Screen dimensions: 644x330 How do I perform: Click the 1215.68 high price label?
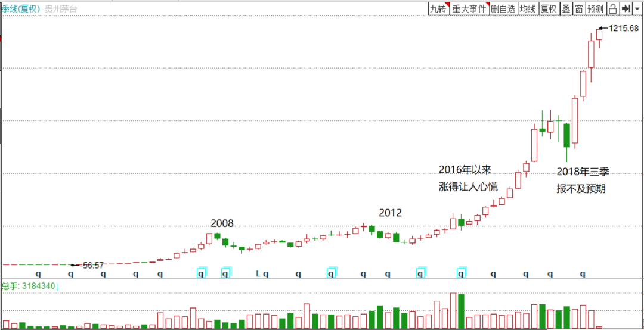(624, 29)
